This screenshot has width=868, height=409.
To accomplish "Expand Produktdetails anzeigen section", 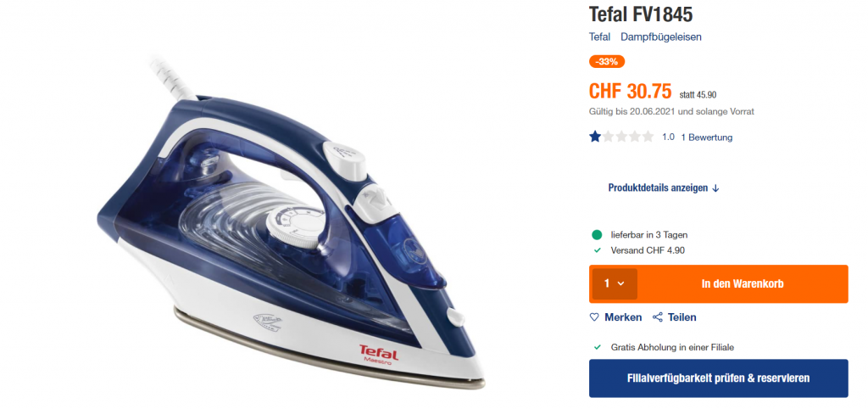I will (x=663, y=188).
